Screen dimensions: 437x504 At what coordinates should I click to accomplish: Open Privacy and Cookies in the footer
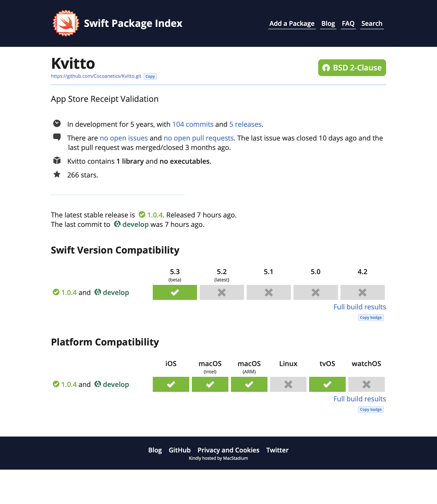[x=228, y=450]
